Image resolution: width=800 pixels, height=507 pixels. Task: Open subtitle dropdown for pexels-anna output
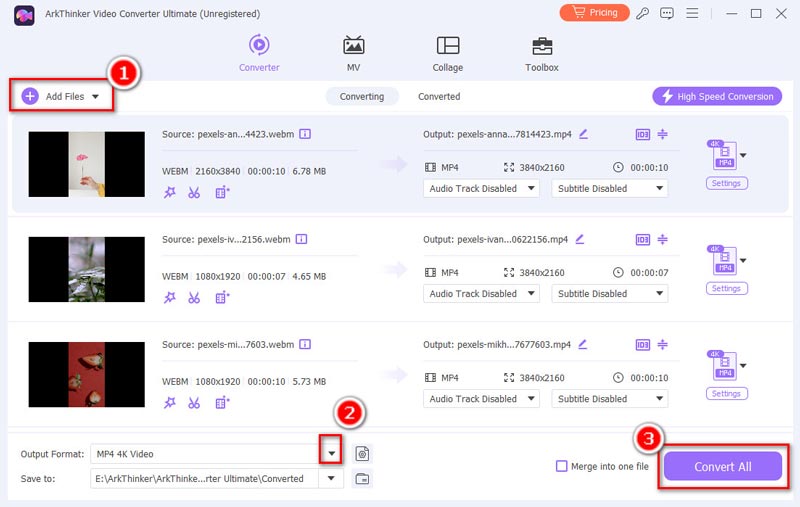point(610,188)
